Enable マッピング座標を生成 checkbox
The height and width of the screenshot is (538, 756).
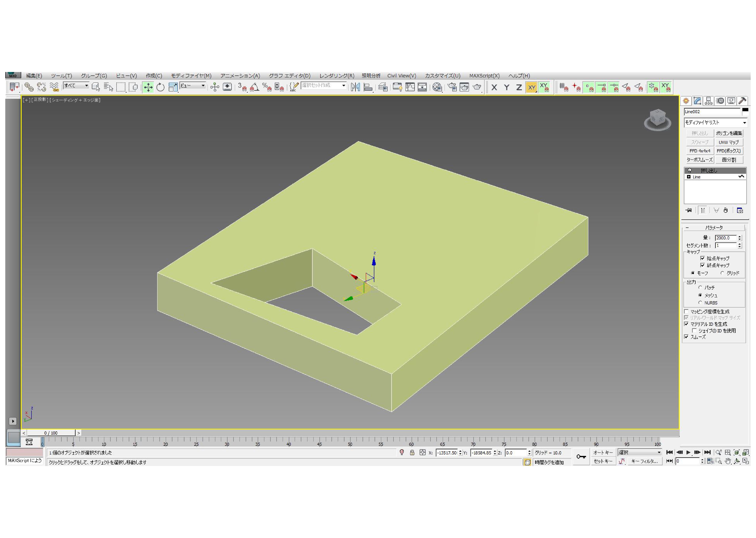click(x=686, y=311)
